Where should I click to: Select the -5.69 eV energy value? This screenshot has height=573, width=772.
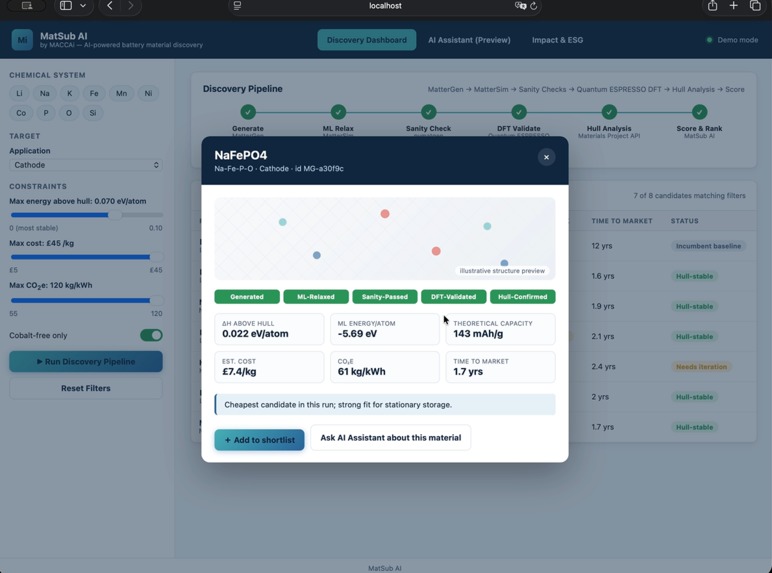[x=357, y=334]
